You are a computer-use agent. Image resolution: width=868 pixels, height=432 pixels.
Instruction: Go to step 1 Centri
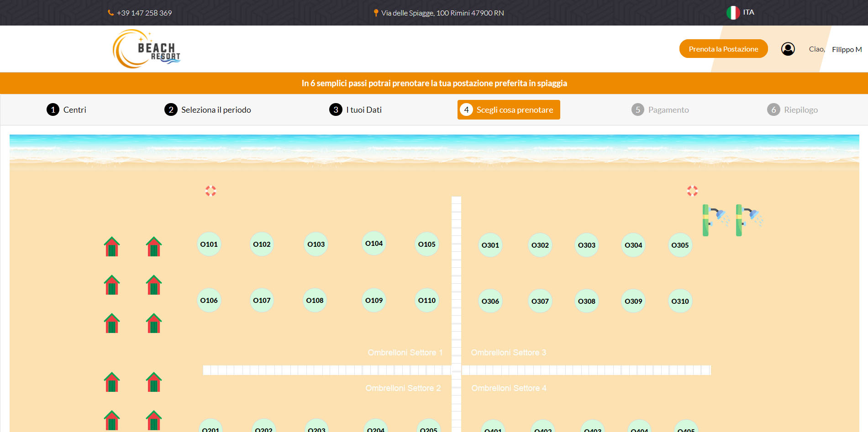67,110
